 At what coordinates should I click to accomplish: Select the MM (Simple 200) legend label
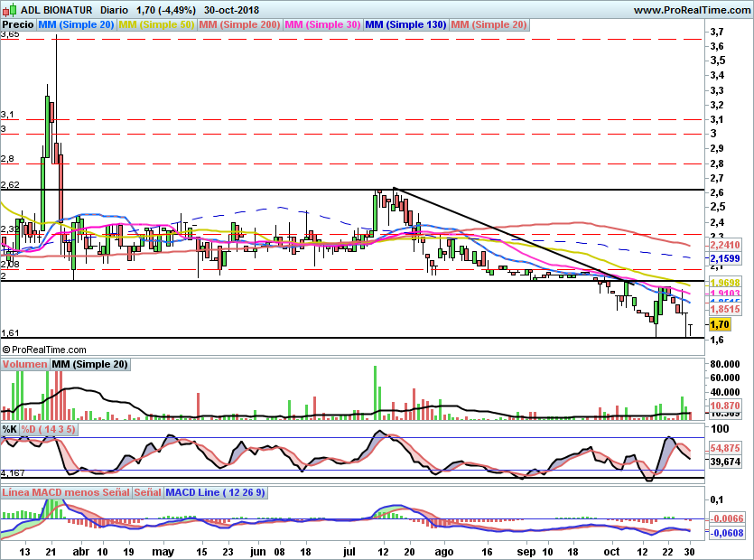[239, 24]
